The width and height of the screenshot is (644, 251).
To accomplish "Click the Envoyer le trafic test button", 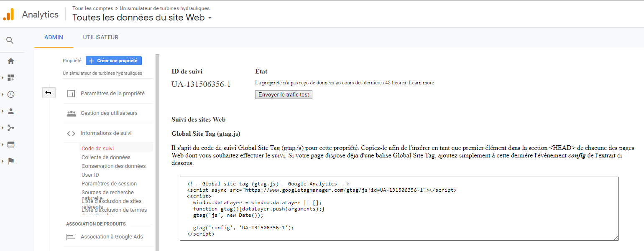I will pos(284,95).
